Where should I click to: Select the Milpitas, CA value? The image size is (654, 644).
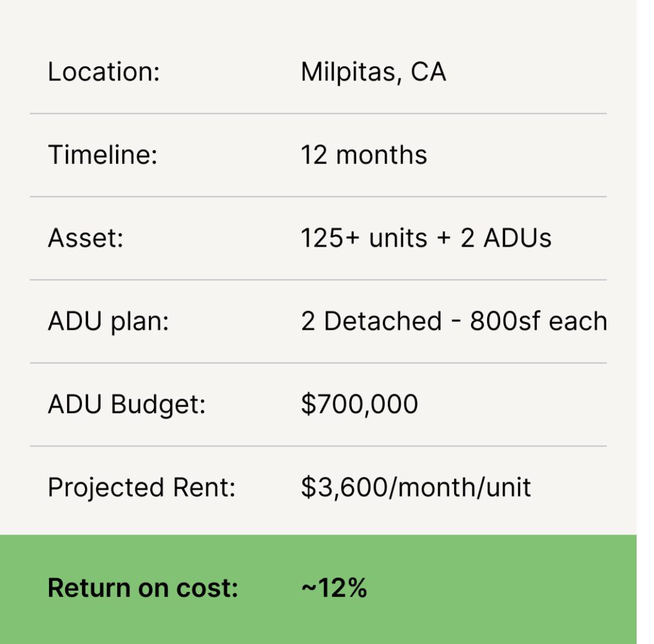pyautogui.click(x=373, y=72)
